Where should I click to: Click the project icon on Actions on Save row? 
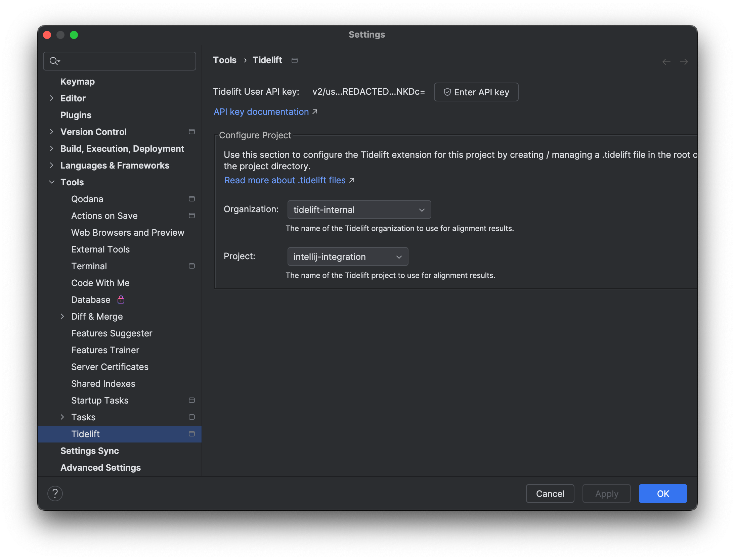tap(192, 216)
